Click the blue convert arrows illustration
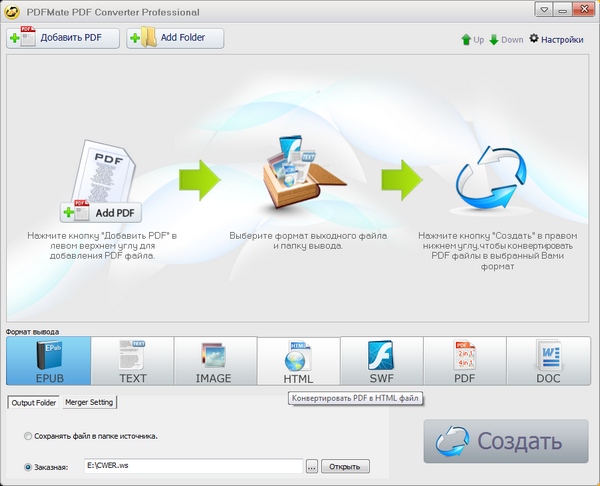The height and width of the screenshot is (486, 600). click(491, 177)
